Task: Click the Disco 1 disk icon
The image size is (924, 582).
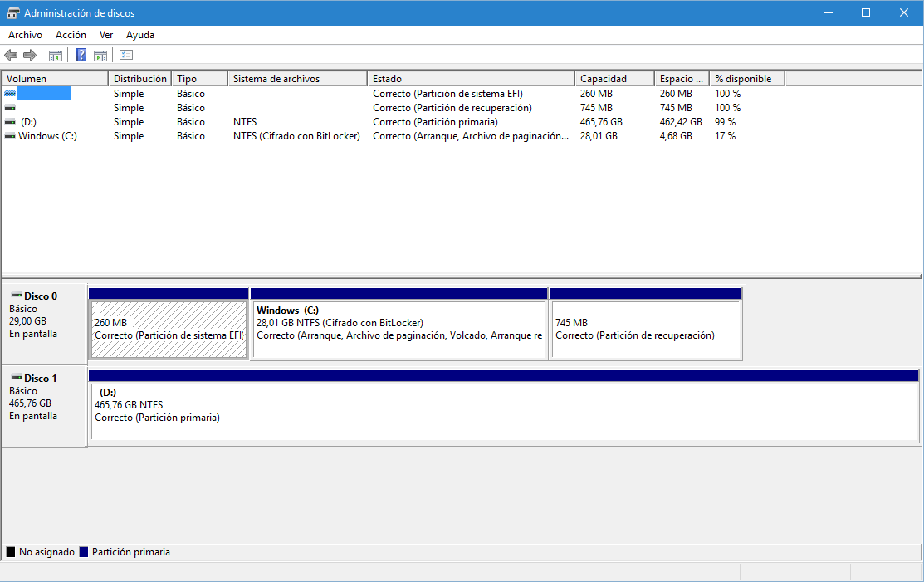Action: tap(17, 377)
